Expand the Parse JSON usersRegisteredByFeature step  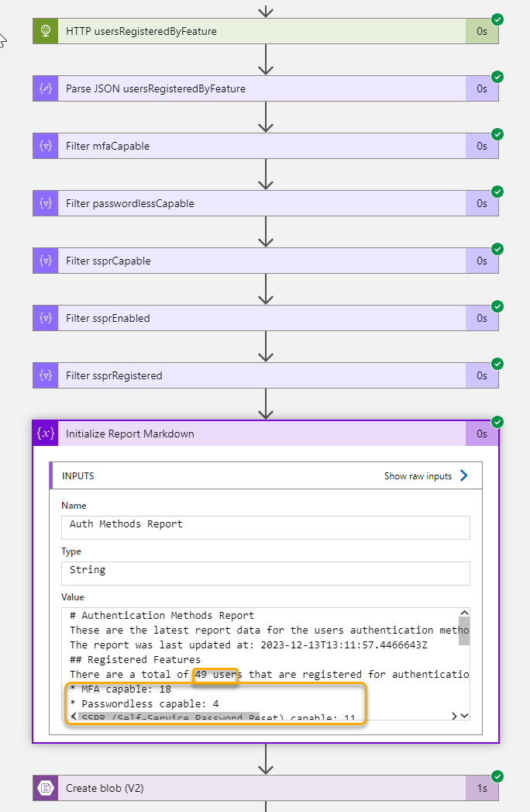[x=266, y=88]
